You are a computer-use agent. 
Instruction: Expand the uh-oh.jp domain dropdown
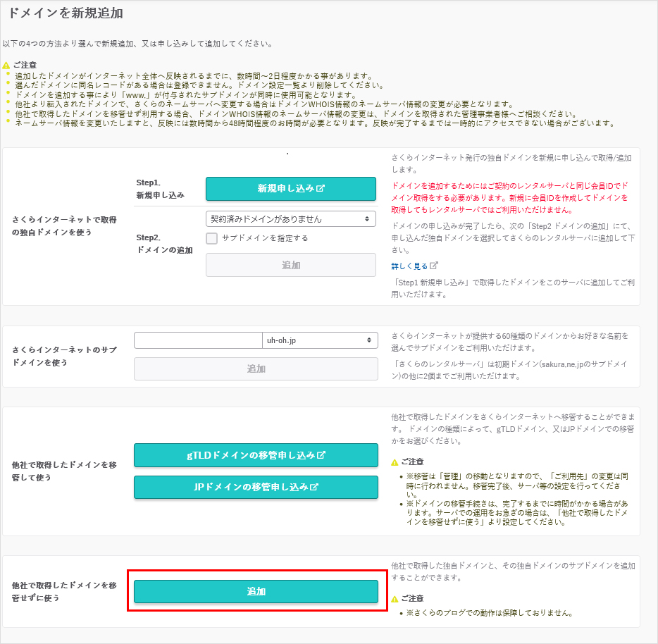pyautogui.click(x=320, y=340)
